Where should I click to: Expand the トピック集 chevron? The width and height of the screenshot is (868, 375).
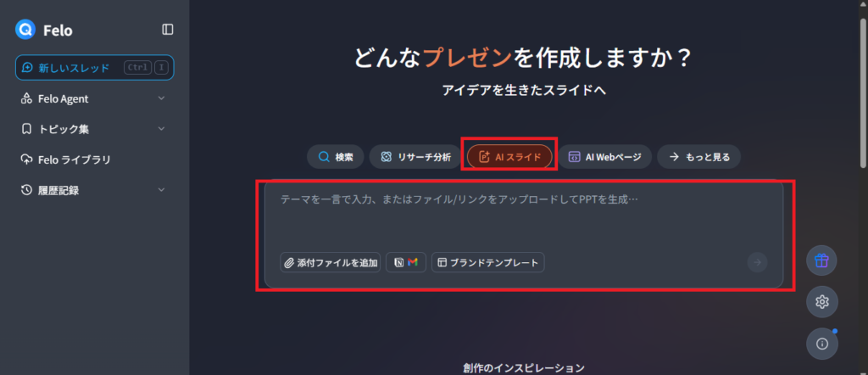coord(162,129)
